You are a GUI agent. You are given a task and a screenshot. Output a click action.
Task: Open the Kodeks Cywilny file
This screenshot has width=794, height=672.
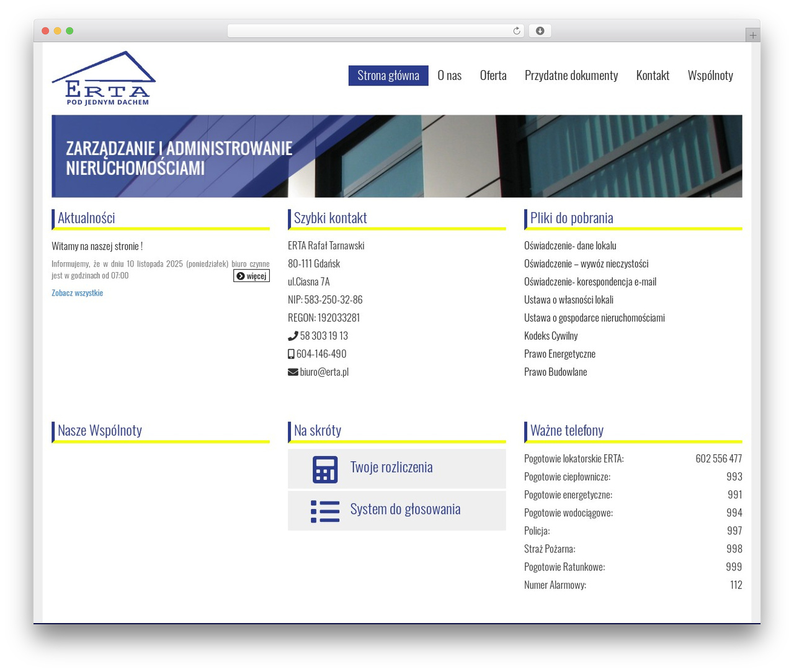pos(551,336)
